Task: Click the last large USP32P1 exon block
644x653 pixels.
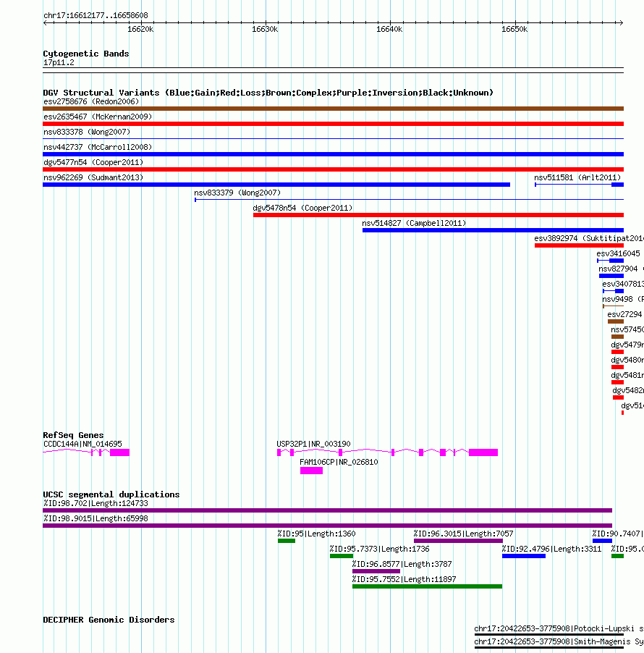Action: (x=483, y=452)
